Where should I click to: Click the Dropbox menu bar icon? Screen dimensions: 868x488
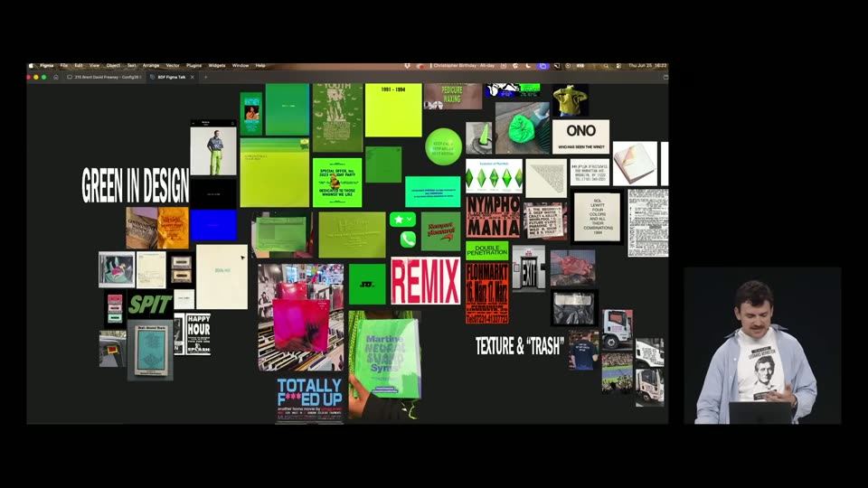[x=408, y=65]
